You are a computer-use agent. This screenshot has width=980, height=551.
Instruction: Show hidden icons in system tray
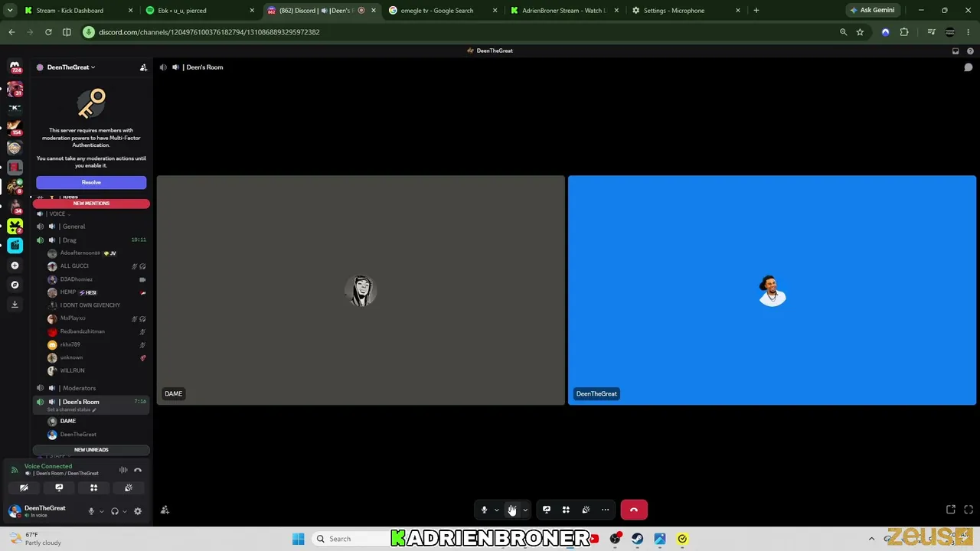click(871, 539)
